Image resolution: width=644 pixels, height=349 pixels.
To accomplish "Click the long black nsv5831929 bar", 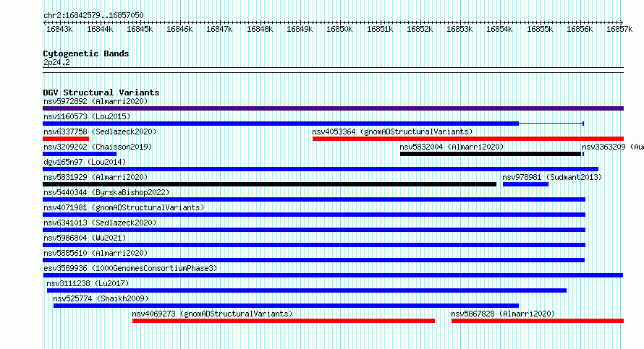I will [x=269, y=184].
